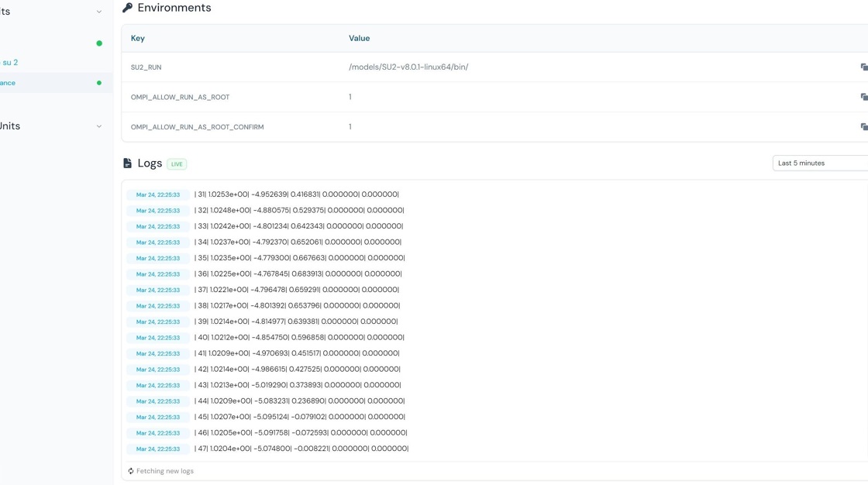Select the OMPI_ALLOW_RUN_AS_ROOT_CONFIRM key cell

[197, 127]
